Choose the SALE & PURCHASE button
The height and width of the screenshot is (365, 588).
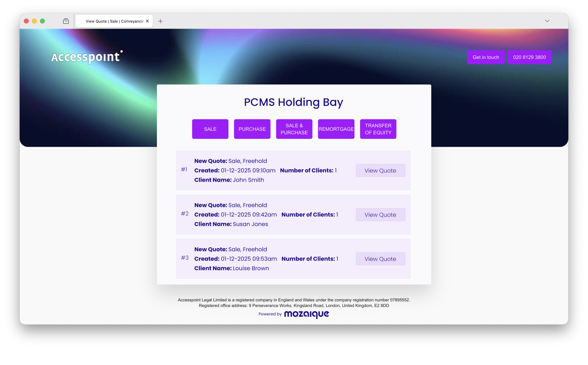294,129
